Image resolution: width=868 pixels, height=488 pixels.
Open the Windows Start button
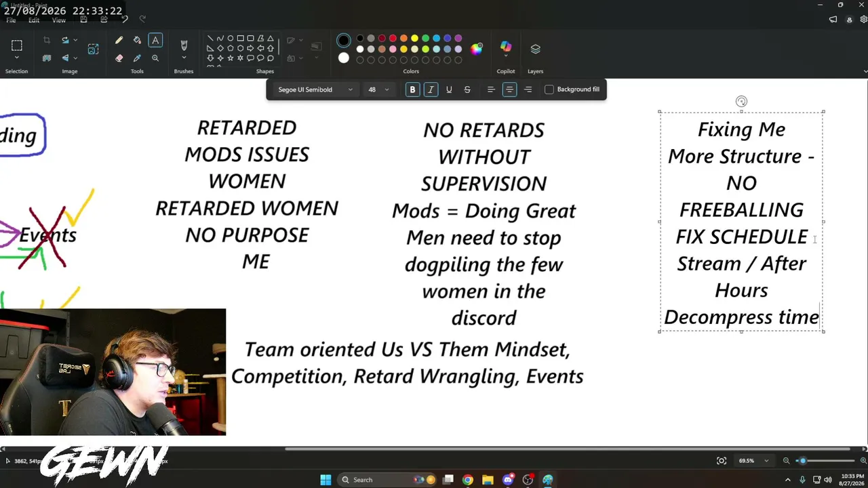point(325,480)
